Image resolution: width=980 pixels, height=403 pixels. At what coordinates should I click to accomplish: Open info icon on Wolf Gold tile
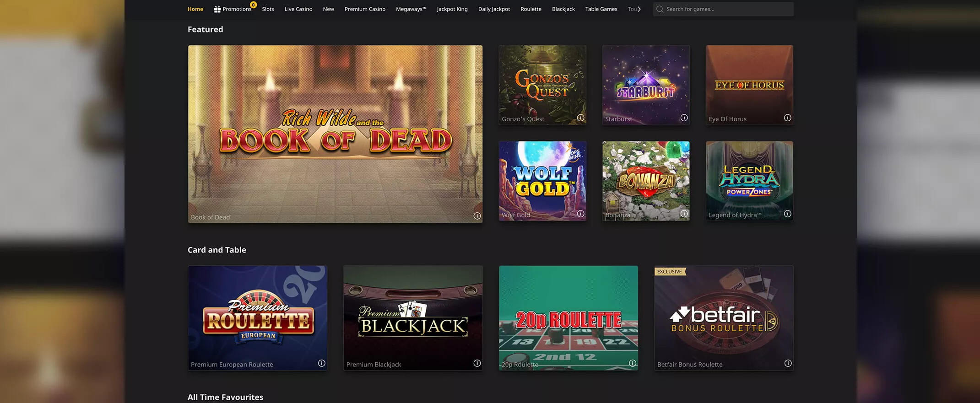[580, 214]
